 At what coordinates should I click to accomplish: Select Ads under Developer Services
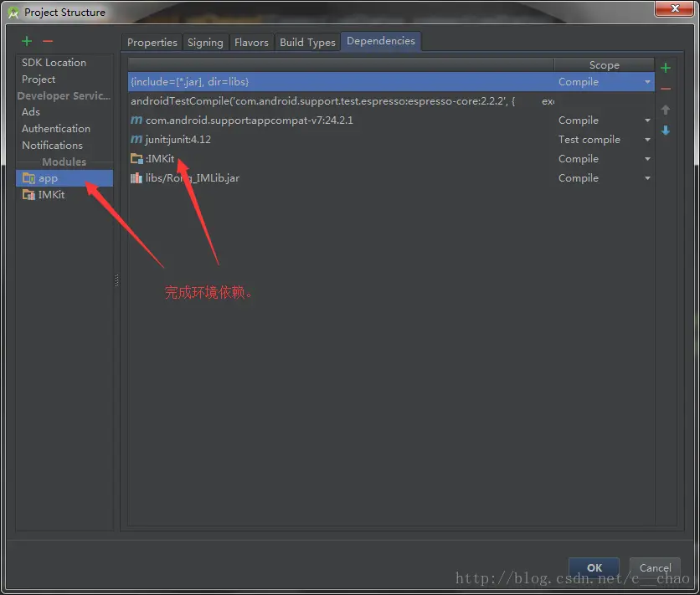coord(31,112)
